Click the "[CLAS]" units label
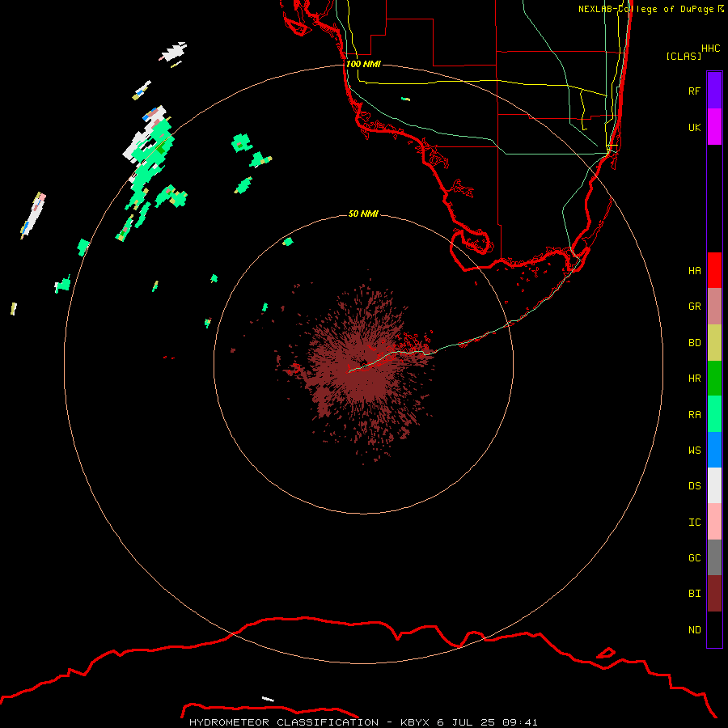 684,56
